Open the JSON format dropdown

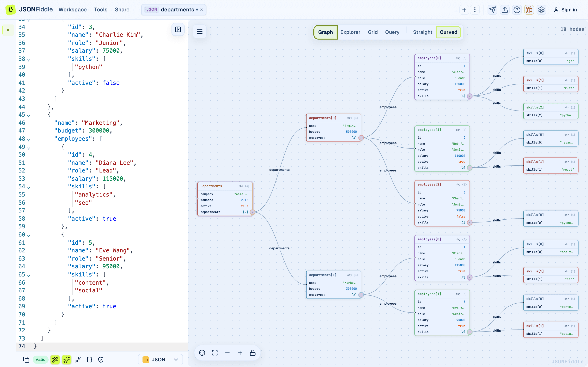pyautogui.click(x=160, y=359)
